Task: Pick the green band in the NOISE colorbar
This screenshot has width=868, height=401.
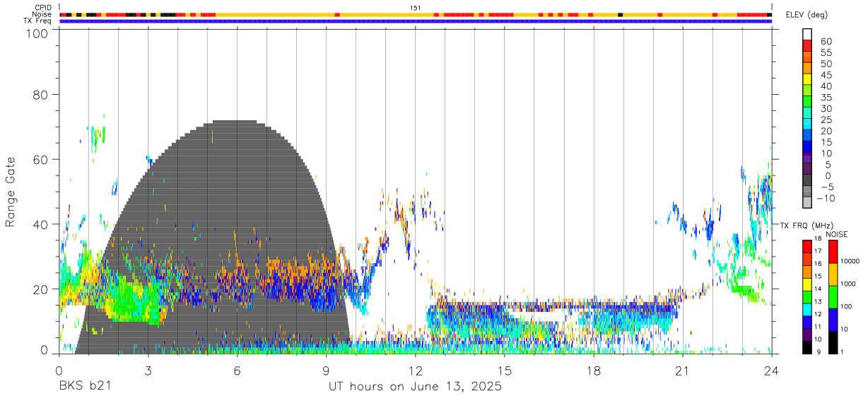Action: (833, 296)
